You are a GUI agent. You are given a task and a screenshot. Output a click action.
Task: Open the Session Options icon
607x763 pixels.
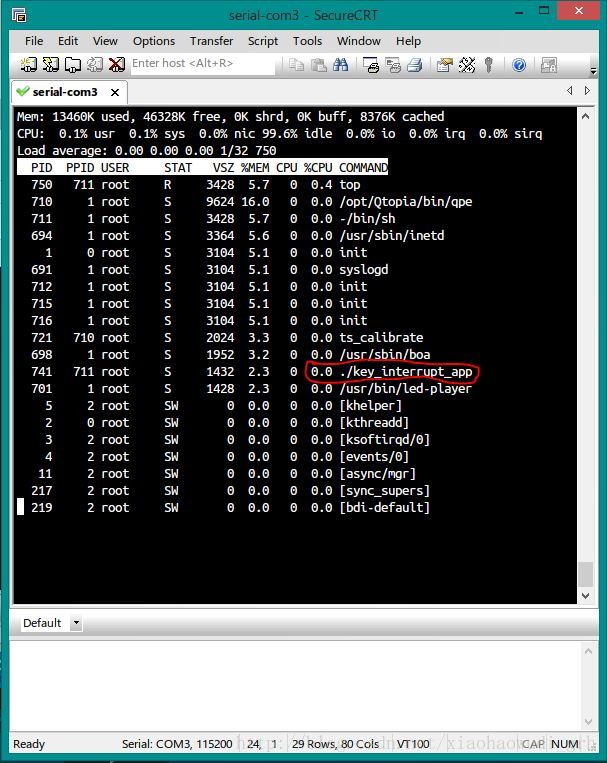pyautogui.click(x=444, y=64)
